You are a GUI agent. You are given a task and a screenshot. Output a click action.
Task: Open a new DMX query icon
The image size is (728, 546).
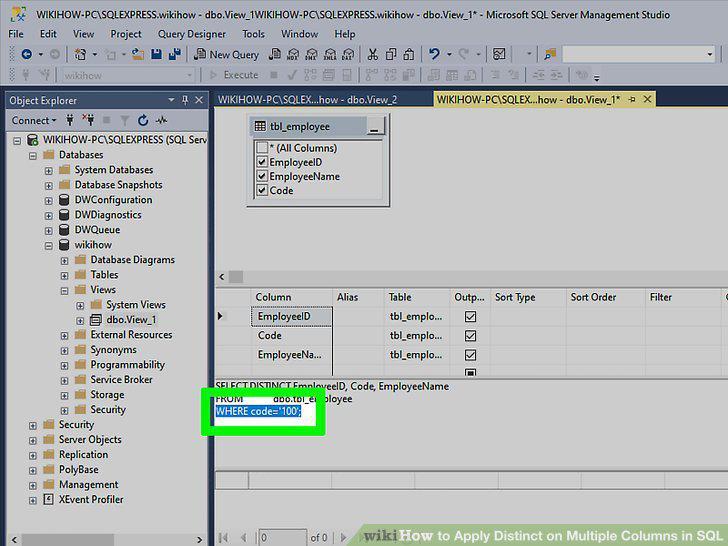click(x=312, y=54)
